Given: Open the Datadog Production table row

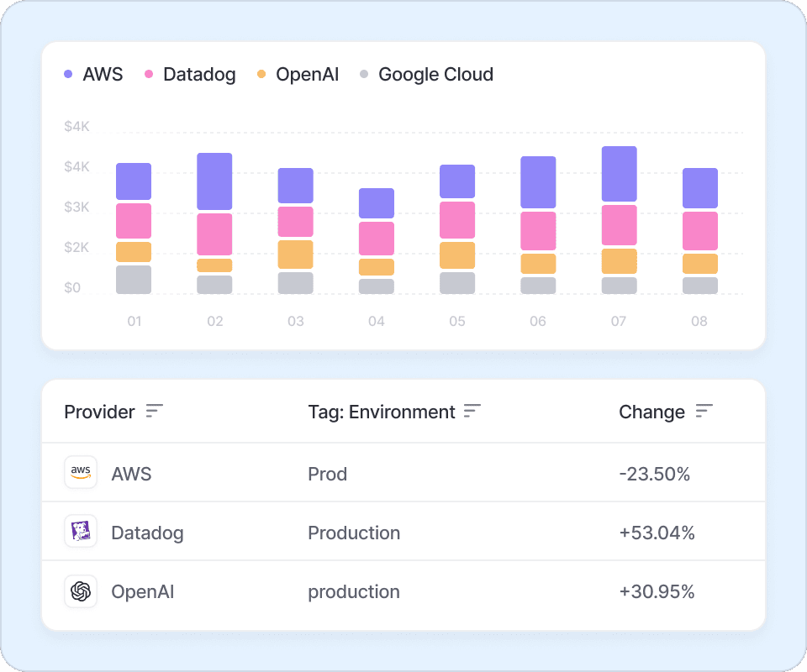Looking at the screenshot, I should click(x=403, y=533).
